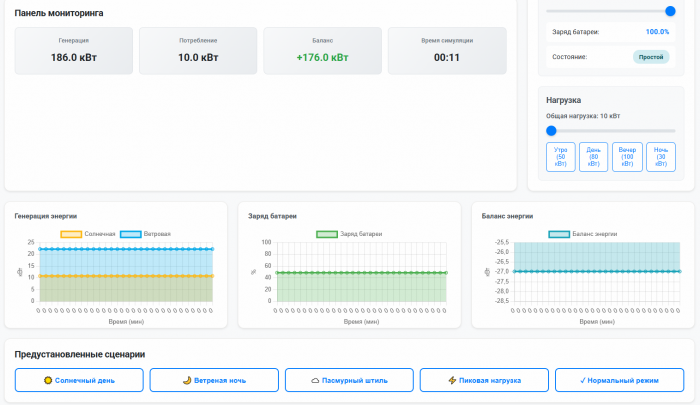Screen dimensions: 700x405
Task: Click the battery charge slider handle
Action: [x=670, y=10]
